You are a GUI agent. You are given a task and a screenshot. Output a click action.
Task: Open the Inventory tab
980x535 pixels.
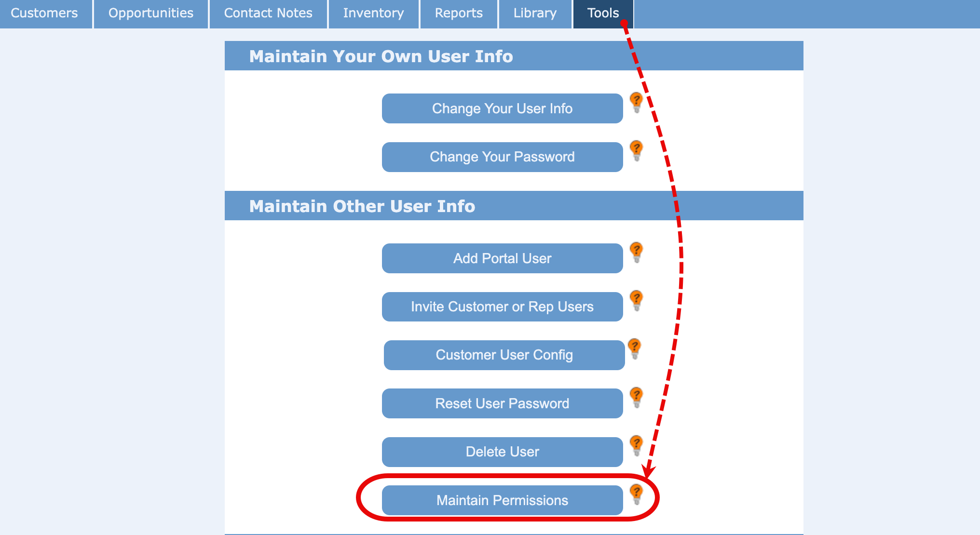click(373, 13)
